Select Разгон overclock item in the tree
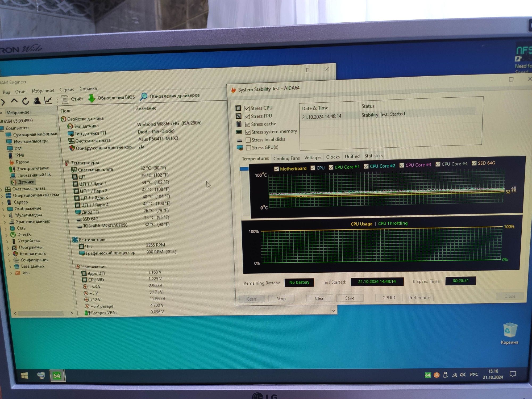 point(22,162)
